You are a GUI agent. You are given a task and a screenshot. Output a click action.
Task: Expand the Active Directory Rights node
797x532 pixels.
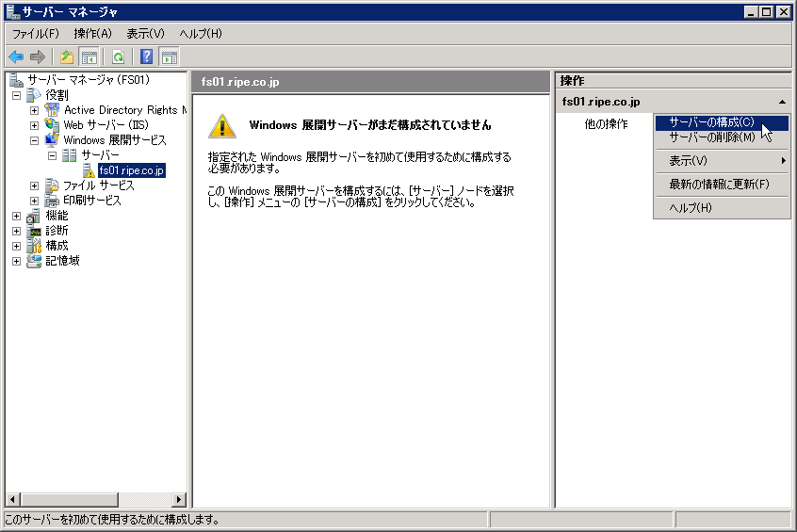[34, 110]
